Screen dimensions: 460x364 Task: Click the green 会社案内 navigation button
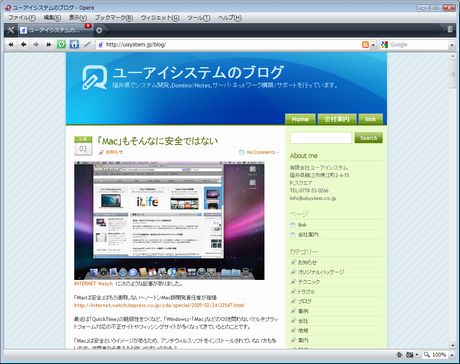point(337,119)
